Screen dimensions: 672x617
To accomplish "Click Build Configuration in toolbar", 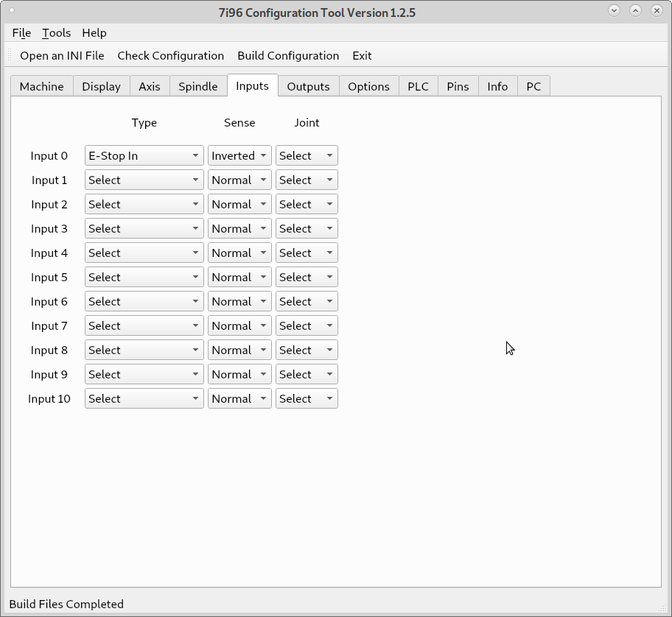I will [x=288, y=56].
